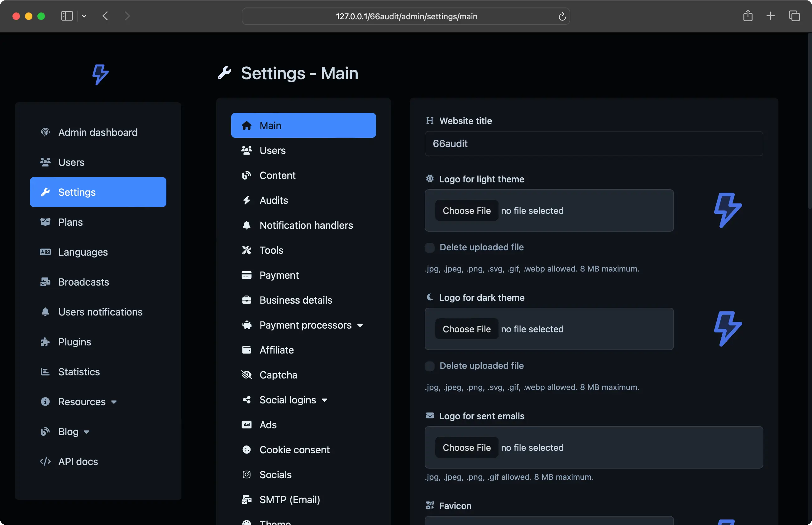Click the bolt logo in the sidebar header
Image resolution: width=812 pixels, height=525 pixels.
[101, 74]
